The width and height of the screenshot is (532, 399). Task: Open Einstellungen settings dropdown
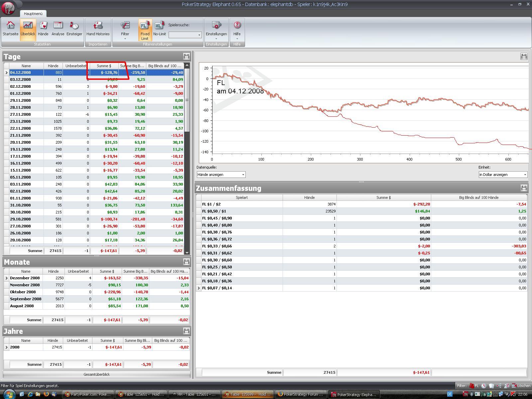click(216, 30)
